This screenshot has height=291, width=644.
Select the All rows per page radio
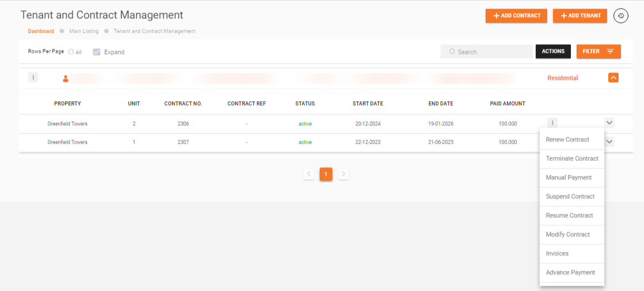(71, 52)
